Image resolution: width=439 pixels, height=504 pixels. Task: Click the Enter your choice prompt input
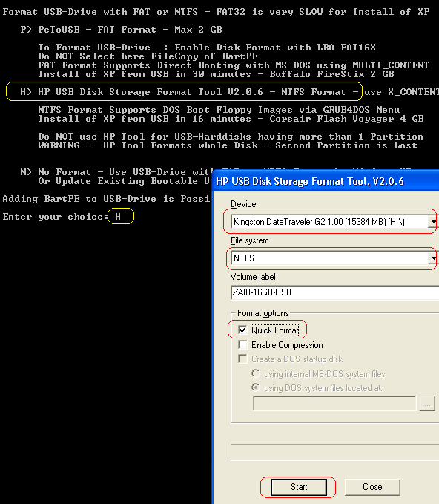[x=121, y=217]
